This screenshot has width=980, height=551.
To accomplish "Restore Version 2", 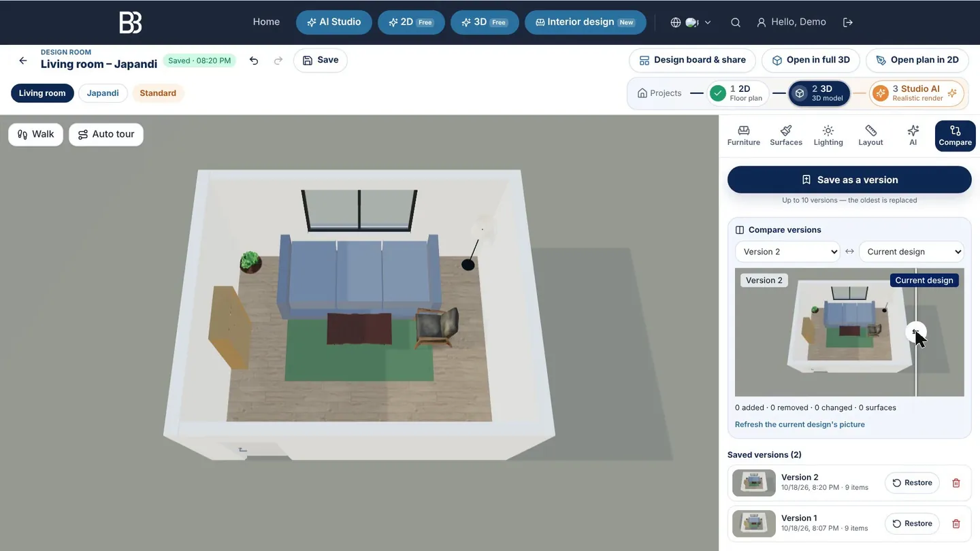I will [x=912, y=483].
